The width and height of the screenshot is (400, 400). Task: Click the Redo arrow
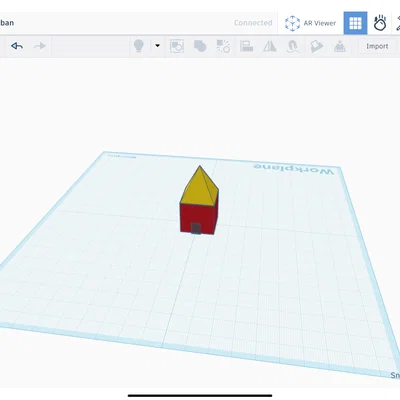click(40, 46)
